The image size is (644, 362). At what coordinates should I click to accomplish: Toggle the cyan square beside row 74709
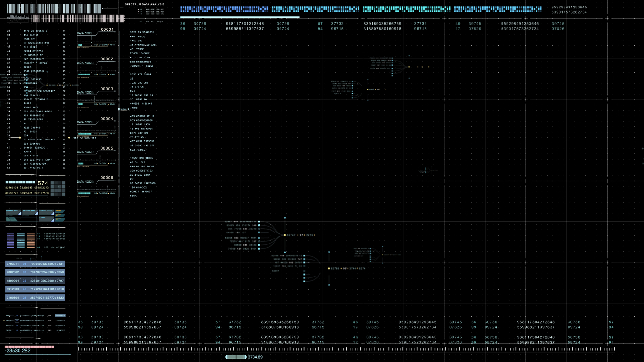pos(259,249)
